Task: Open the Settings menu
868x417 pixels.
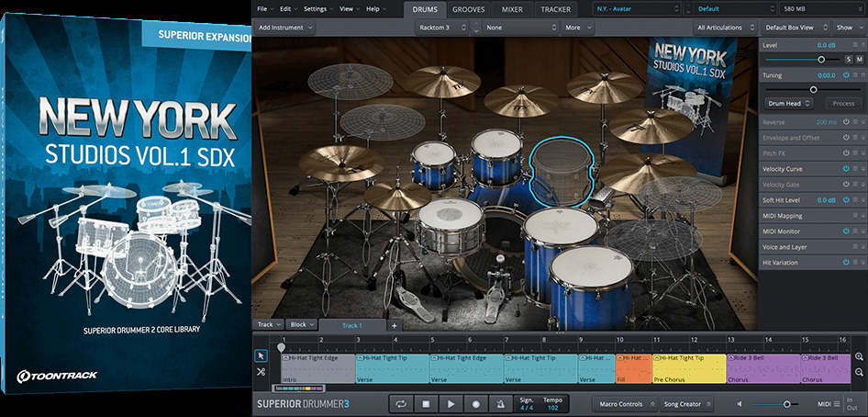Action: pyautogui.click(x=317, y=9)
